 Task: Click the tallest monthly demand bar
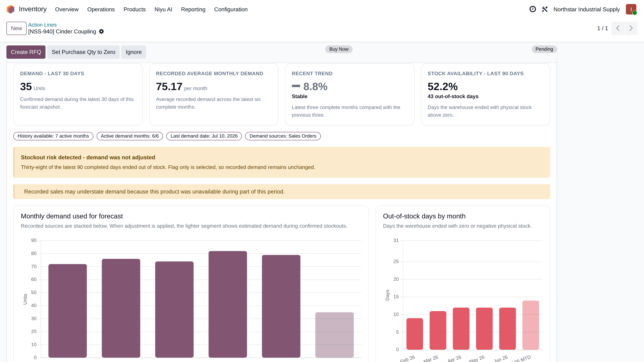pos(228,304)
